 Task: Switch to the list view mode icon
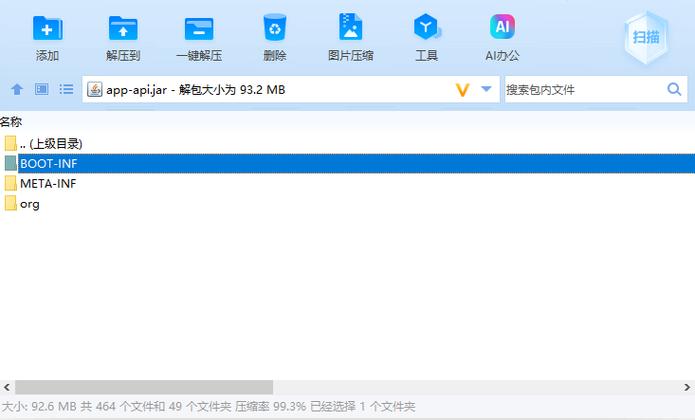(66, 89)
